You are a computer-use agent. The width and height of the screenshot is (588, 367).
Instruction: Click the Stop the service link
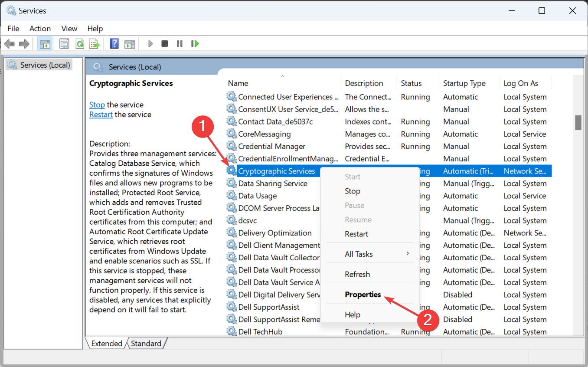(x=97, y=105)
